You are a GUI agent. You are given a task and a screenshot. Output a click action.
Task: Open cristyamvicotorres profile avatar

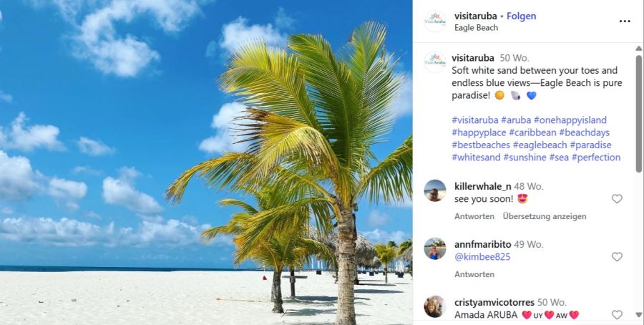435,306
